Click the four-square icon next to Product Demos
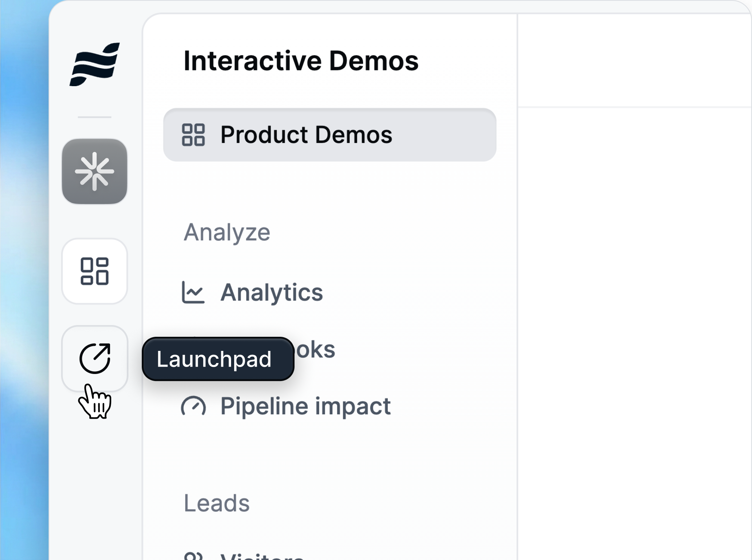 click(x=193, y=135)
